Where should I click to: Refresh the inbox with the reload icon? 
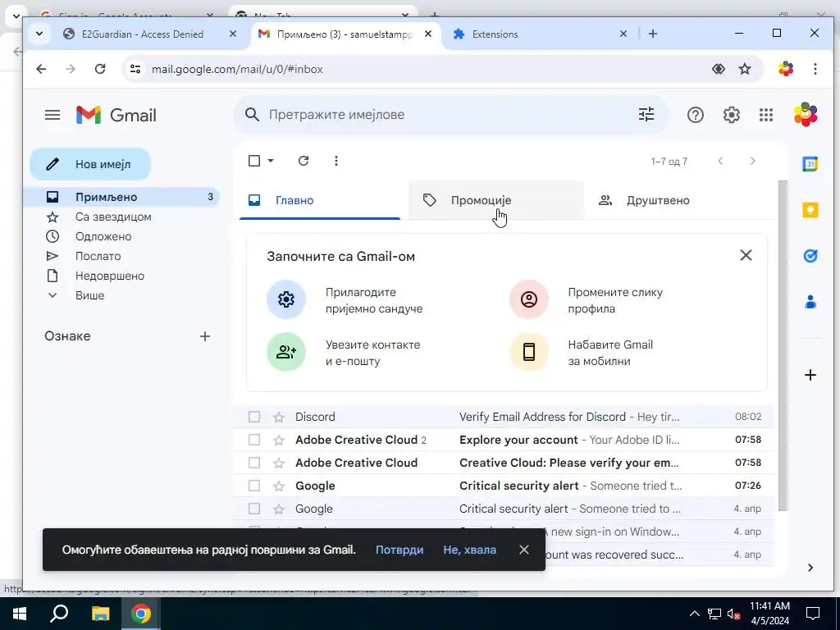[304, 161]
